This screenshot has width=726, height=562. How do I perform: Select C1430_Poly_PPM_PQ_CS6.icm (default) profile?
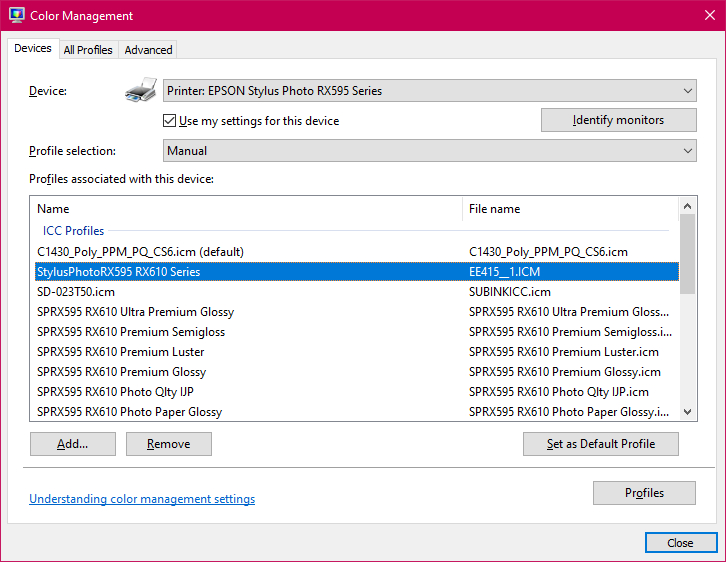[x=357, y=252]
